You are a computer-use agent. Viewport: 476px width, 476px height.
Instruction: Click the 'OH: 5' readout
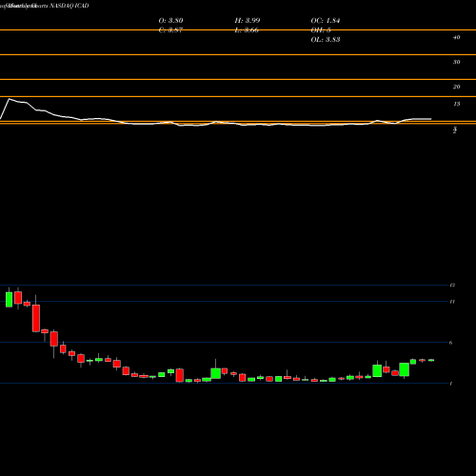tap(321, 30)
